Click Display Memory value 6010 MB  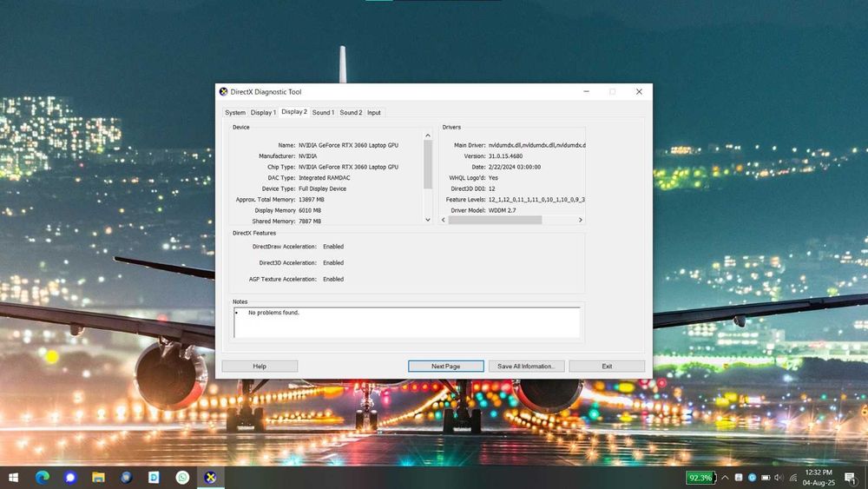[310, 210]
